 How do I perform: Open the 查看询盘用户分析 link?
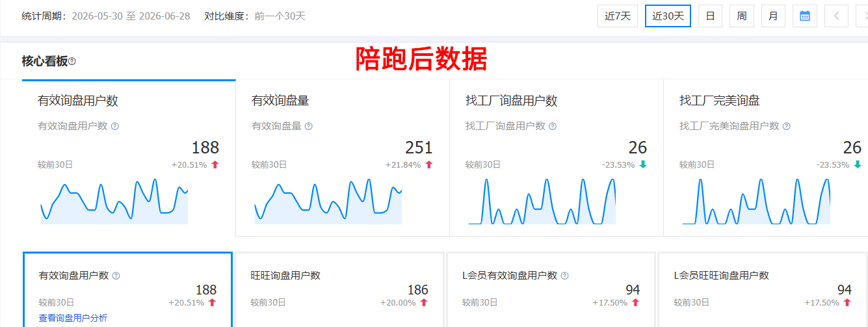(x=73, y=318)
